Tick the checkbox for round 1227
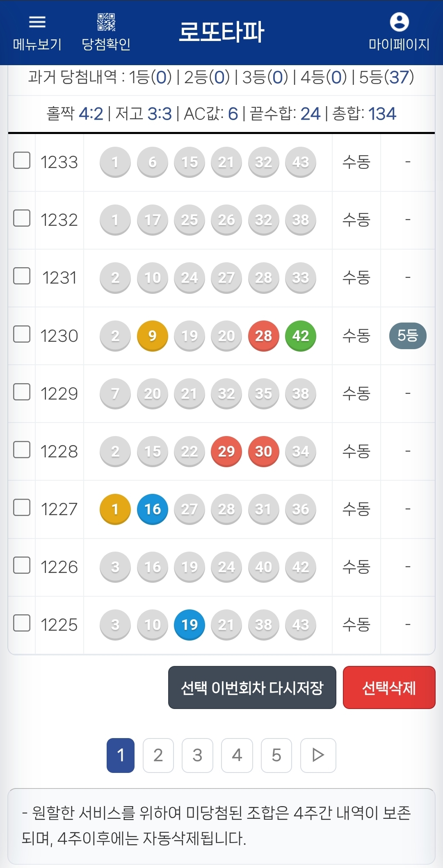This screenshot has width=443, height=868. 22,507
